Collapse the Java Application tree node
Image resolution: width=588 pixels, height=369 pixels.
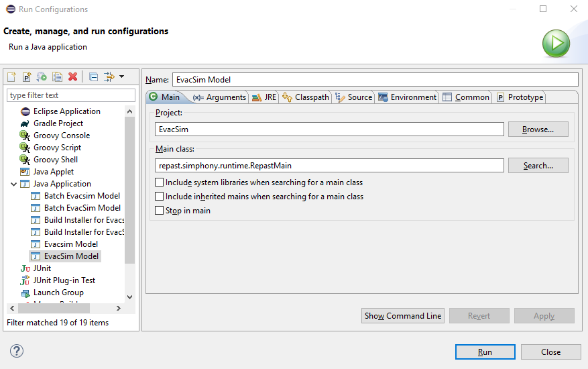pyautogui.click(x=14, y=184)
